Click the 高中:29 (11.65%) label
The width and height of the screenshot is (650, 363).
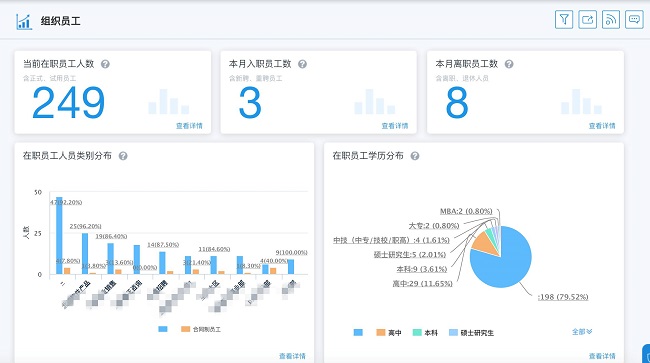pyautogui.click(x=422, y=283)
